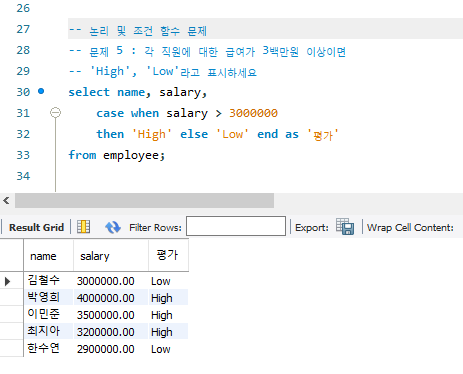Select the 최지아 name cell
Viewport: 463px width, 374px height.
[49, 332]
